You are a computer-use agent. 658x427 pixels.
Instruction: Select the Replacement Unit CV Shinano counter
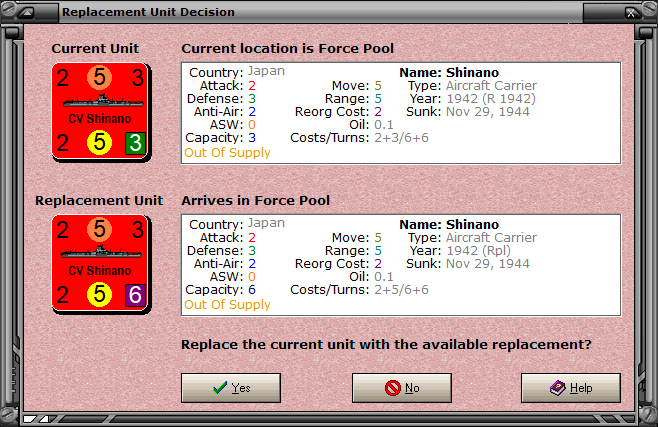coord(100,263)
